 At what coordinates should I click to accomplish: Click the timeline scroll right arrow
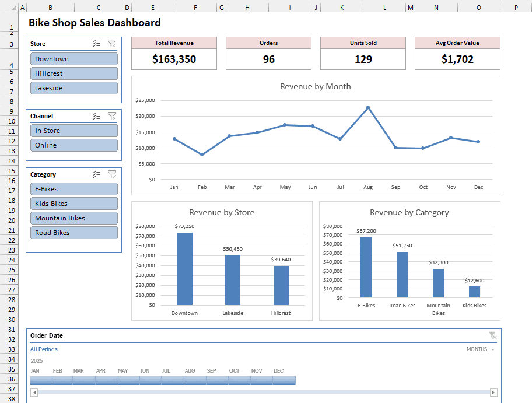coord(494,393)
